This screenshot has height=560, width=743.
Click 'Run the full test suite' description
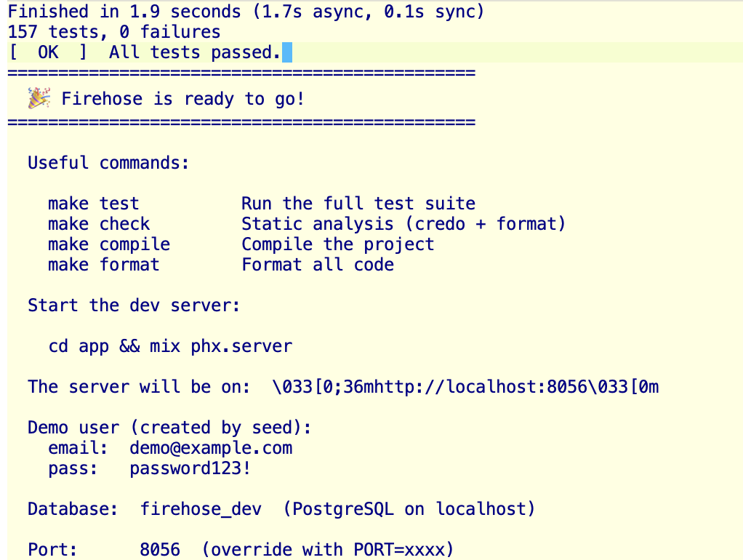(x=358, y=204)
